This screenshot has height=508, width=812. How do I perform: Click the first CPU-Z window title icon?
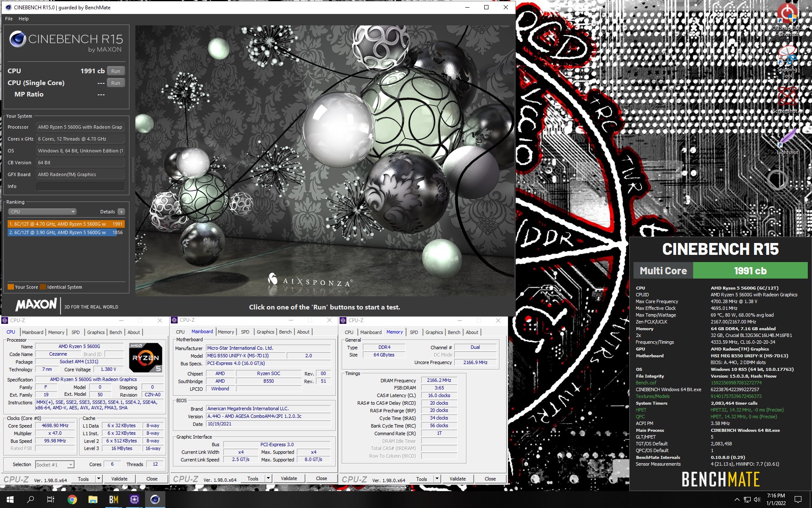point(5,320)
